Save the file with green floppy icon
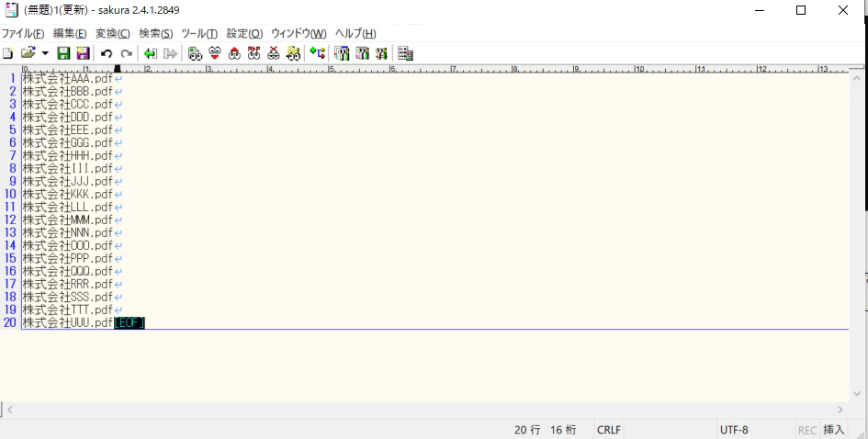 point(63,53)
